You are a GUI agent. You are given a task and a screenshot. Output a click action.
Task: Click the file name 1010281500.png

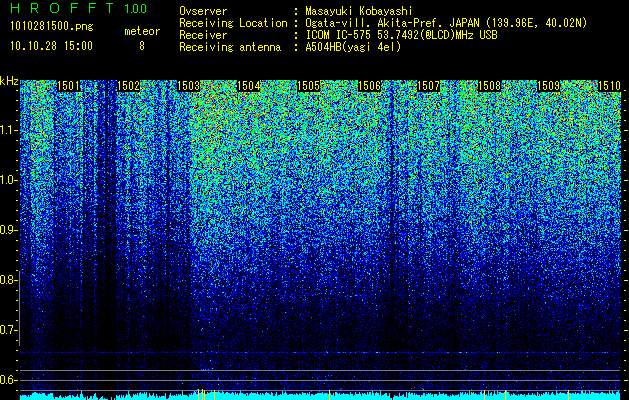point(52,27)
